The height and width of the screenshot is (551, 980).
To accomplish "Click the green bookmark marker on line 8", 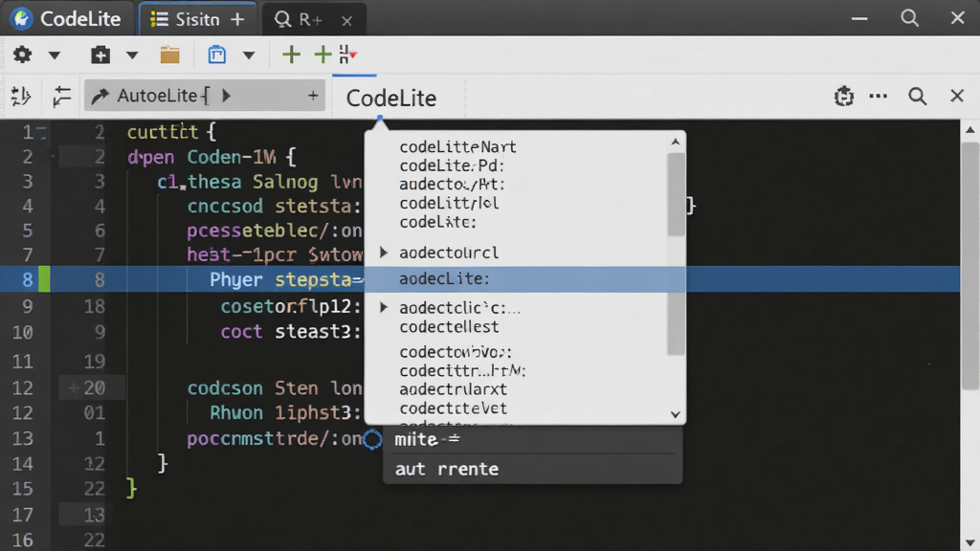I will pyautogui.click(x=44, y=279).
